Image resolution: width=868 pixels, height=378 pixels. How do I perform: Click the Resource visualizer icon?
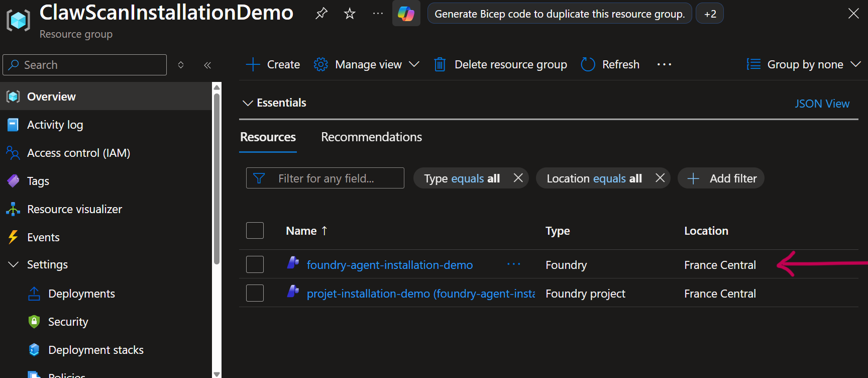click(13, 209)
